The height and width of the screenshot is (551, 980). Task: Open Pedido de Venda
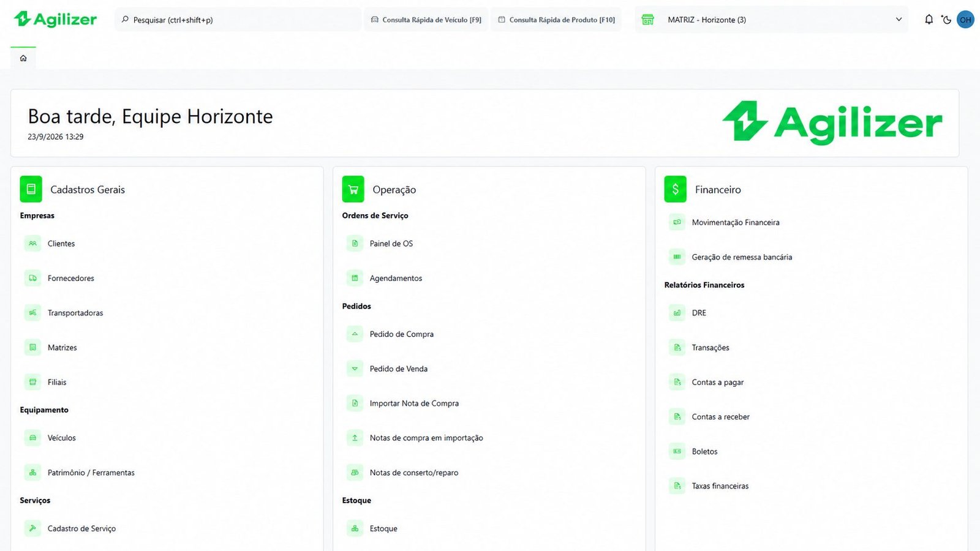pos(399,369)
